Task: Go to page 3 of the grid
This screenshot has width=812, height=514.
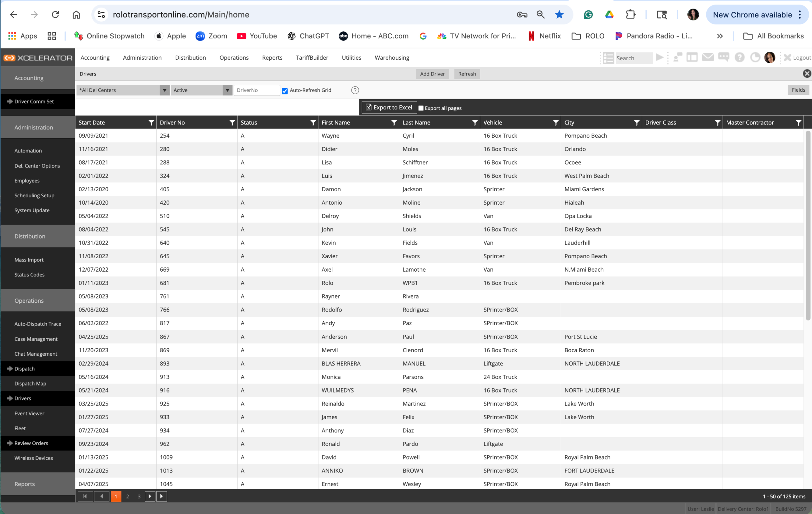Action: pyautogui.click(x=139, y=496)
